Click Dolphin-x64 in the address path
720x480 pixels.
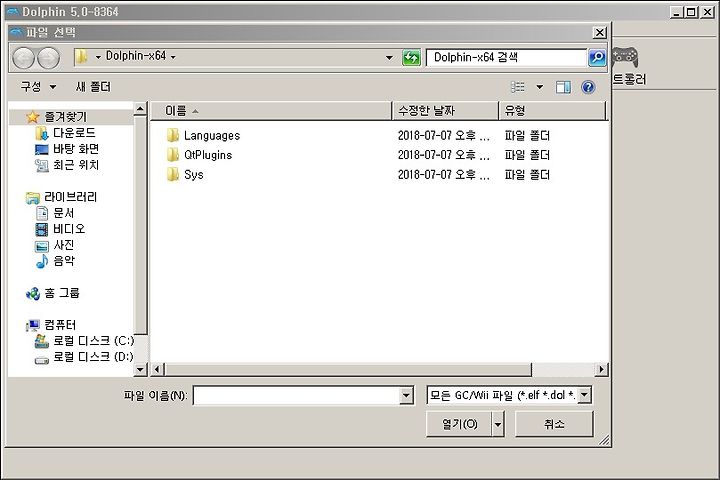point(135,56)
